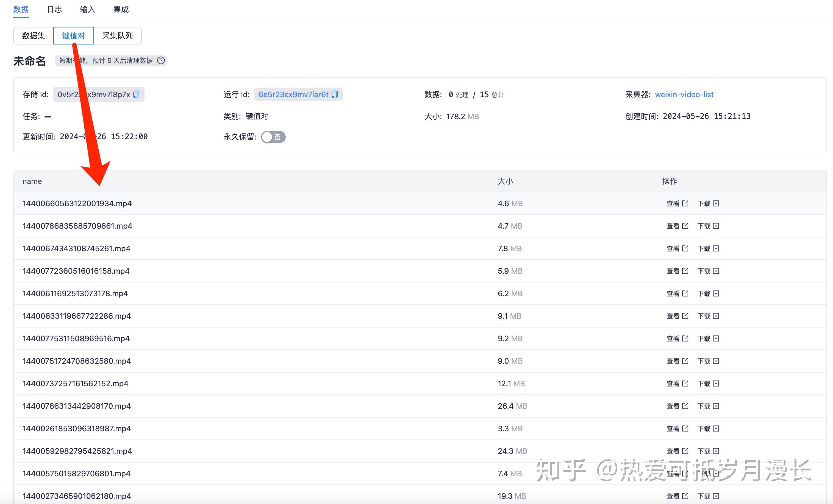The width and height of the screenshot is (833, 504).
Task: Download file 14400766313442908170.mp4
Action: (x=708, y=406)
